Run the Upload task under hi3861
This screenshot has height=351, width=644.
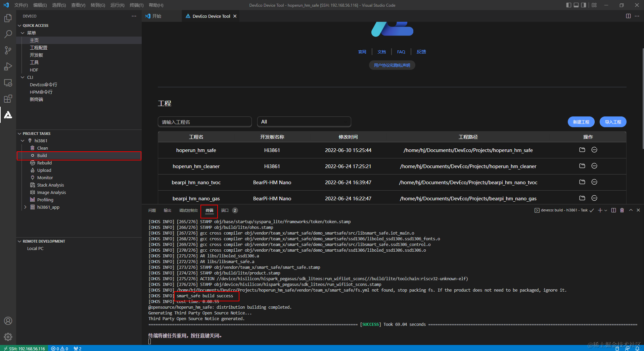coord(79,170)
